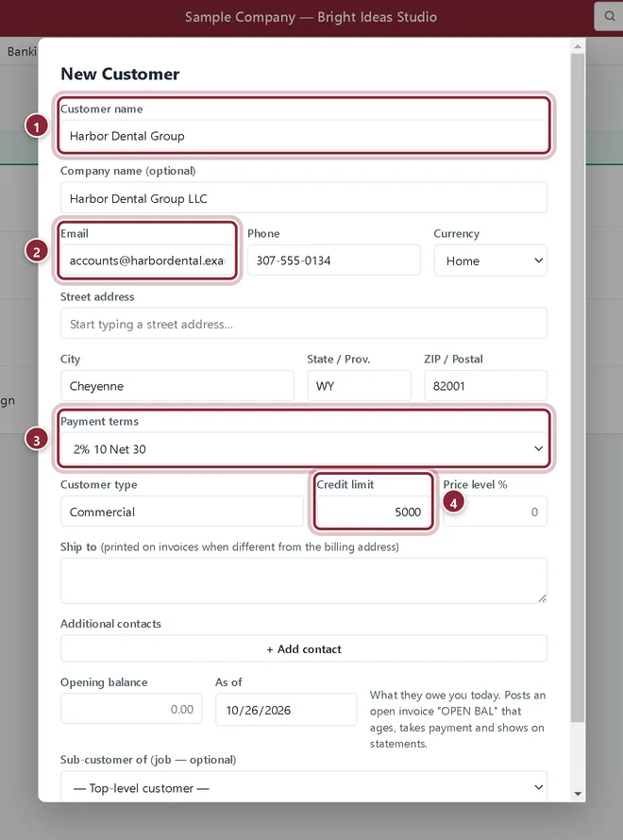Click the New Customer dialog heading
The height and width of the screenshot is (840, 623).
click(120, 74)
